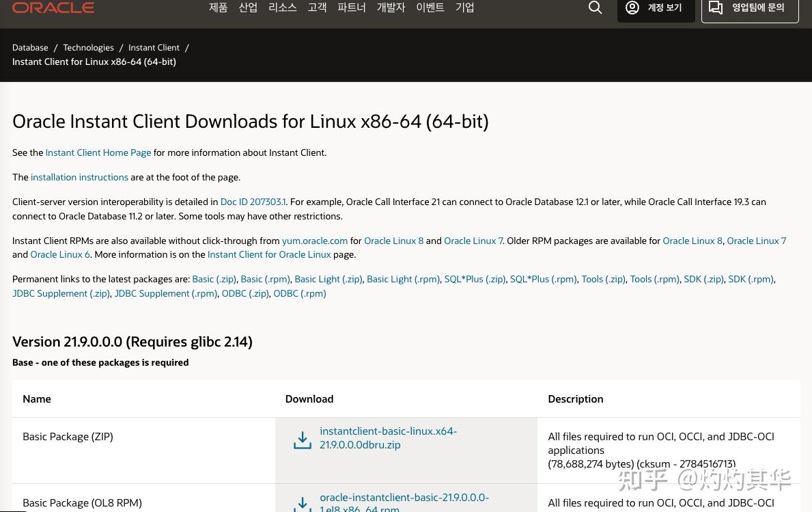Image resolution: width=812 pixels, height=512 pixels.
Task: Click the account icon beside 계정 보기
Action: pos(632,8)
